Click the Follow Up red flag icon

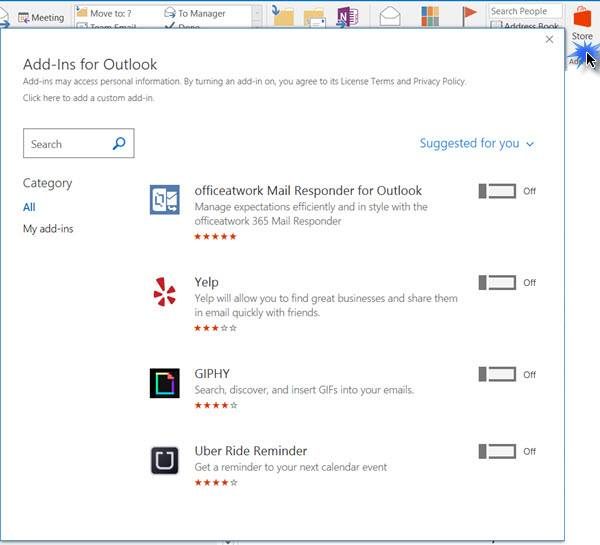tap(469, 16)
